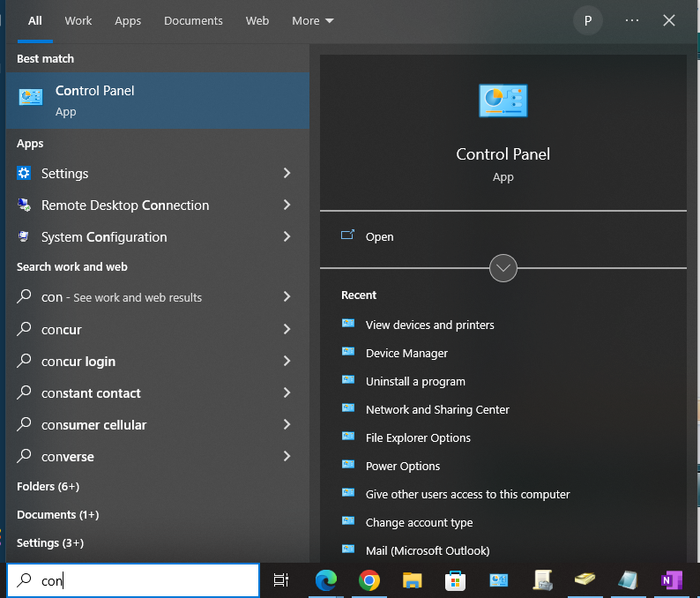This screenshot has width=700, height=598.
Task: Select the concur search suggestion
Action: pyautogui.click(x=158, y=330)
